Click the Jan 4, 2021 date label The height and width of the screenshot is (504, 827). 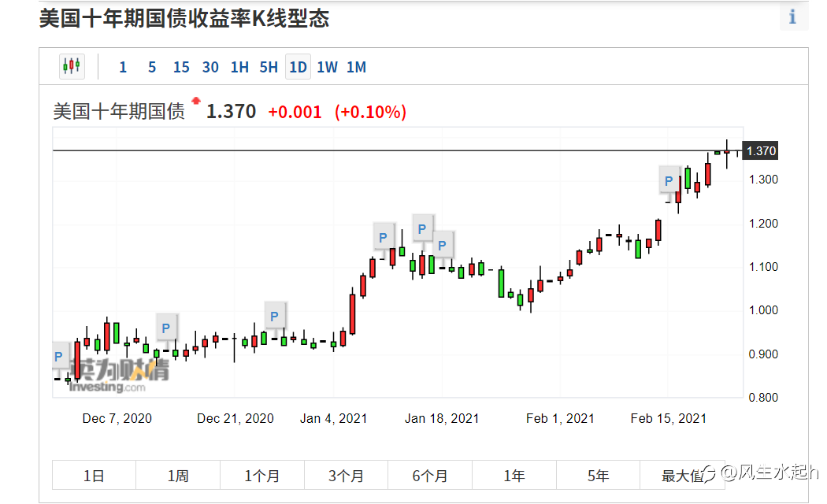tap(333, 419)
